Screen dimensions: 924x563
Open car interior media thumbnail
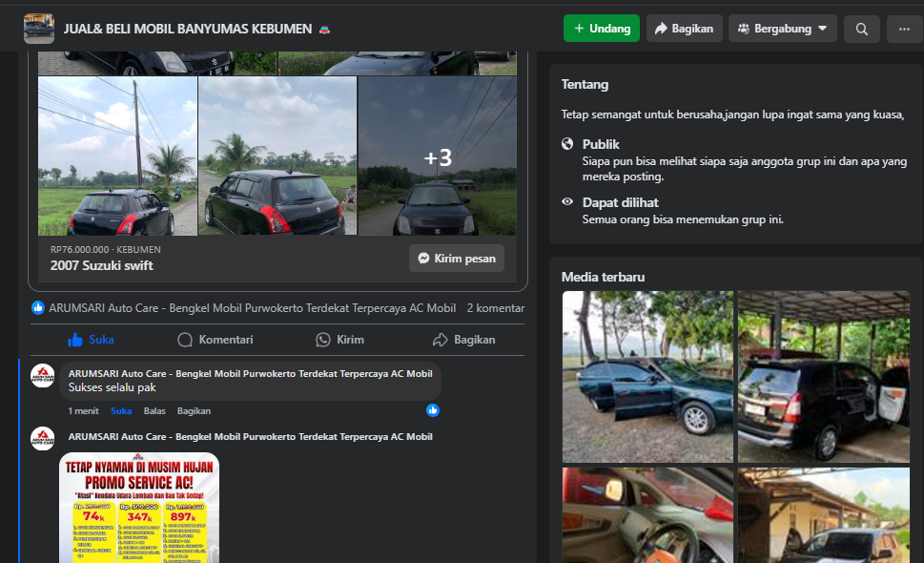[x=647, y=515]
